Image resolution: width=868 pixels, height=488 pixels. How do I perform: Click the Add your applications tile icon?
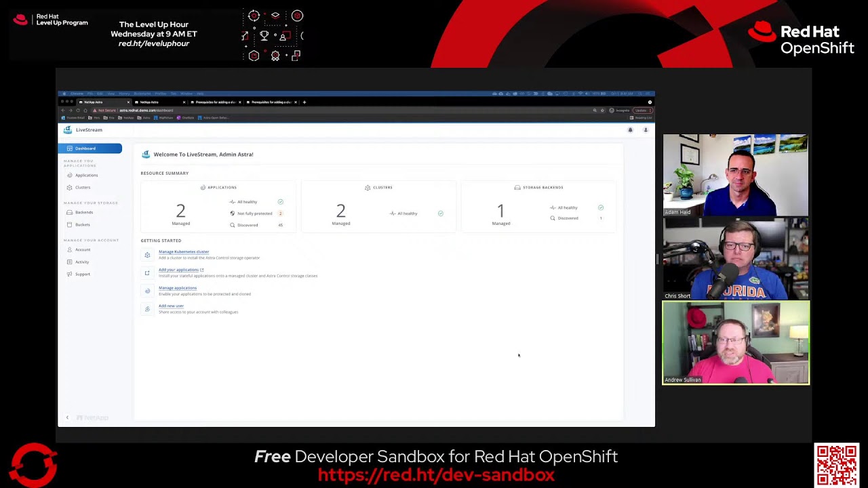147,272
